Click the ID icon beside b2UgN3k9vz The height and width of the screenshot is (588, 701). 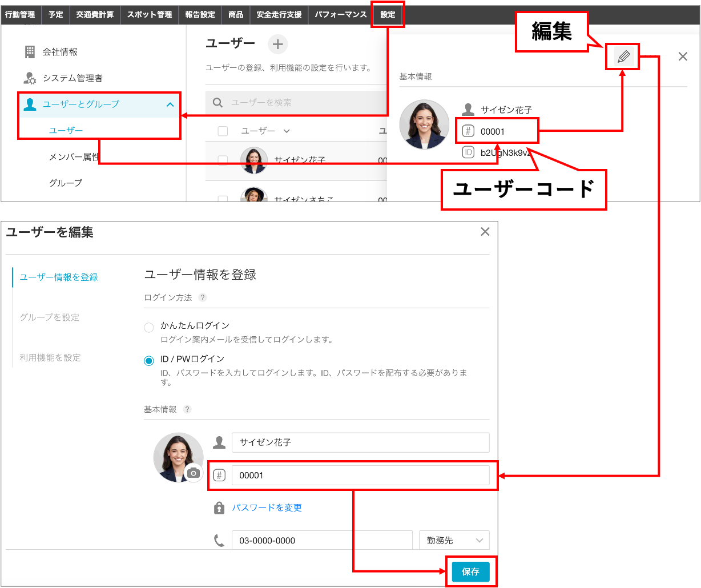point(468,152)
